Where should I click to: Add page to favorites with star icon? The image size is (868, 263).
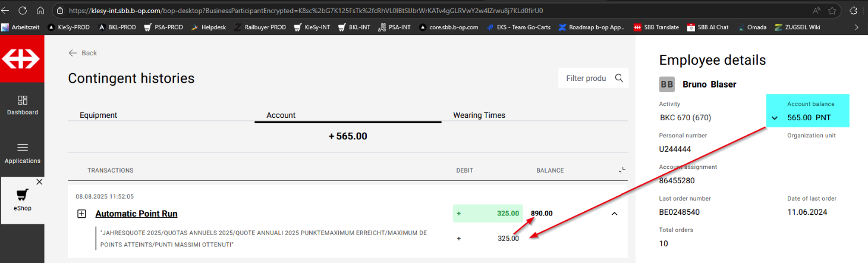coord(832,11)
